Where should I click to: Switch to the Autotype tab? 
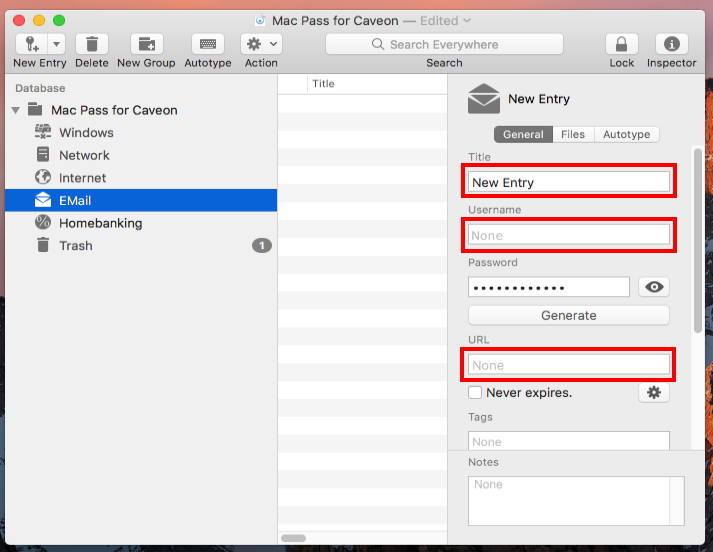click(x=627, y=135)
